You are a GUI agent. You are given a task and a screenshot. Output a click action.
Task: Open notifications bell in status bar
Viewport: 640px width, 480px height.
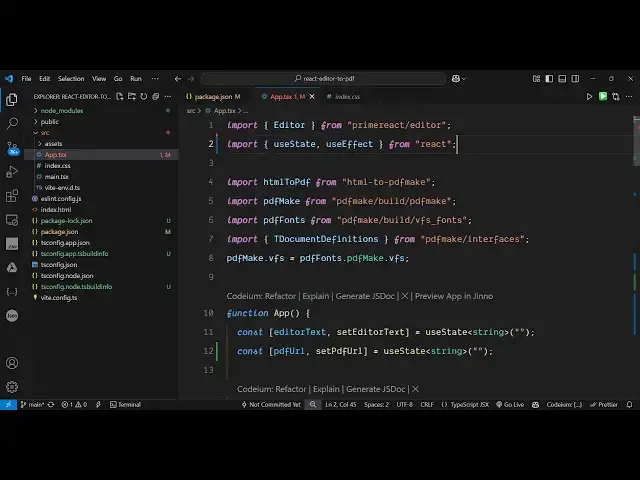(x=629, y=404)
